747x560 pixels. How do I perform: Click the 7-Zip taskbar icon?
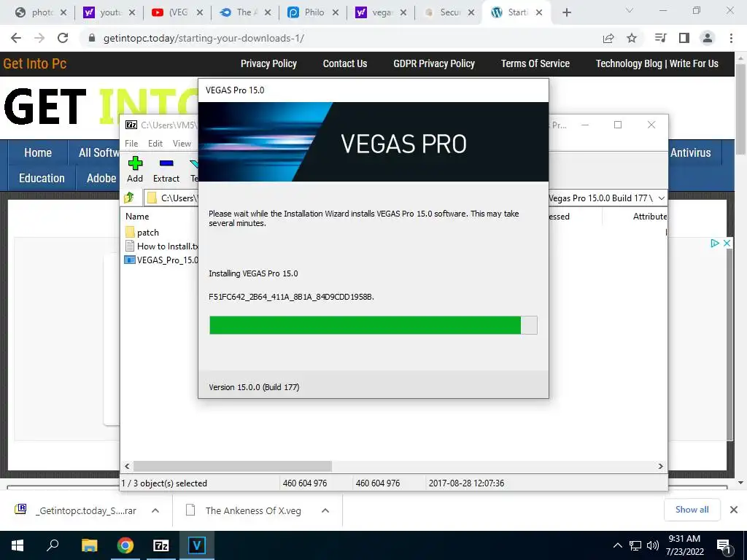click(x=161, y=545)
